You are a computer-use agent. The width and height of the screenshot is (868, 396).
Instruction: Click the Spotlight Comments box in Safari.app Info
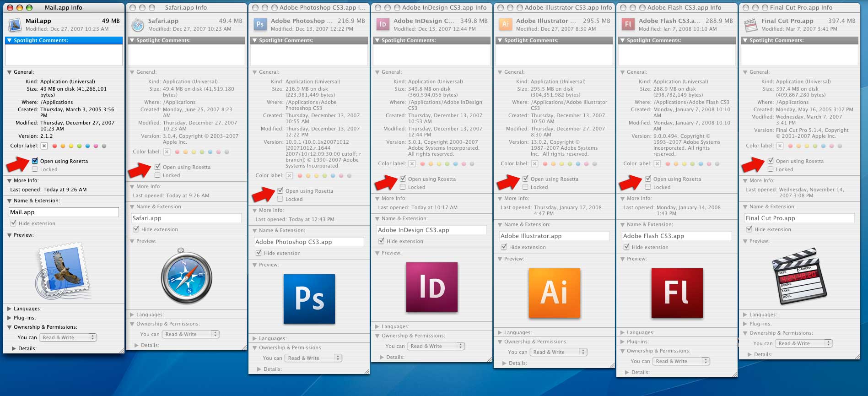pyautogui.click(x=186, y=55)
